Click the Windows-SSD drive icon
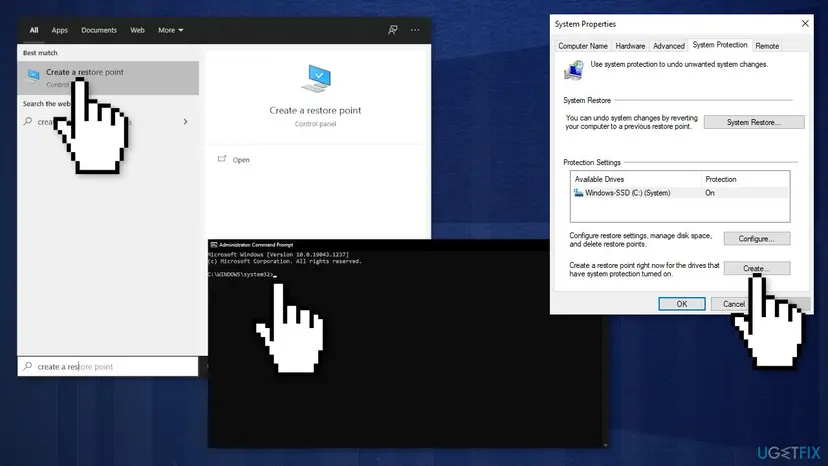Viewport: 828px width, 466px height. (578, 193)
